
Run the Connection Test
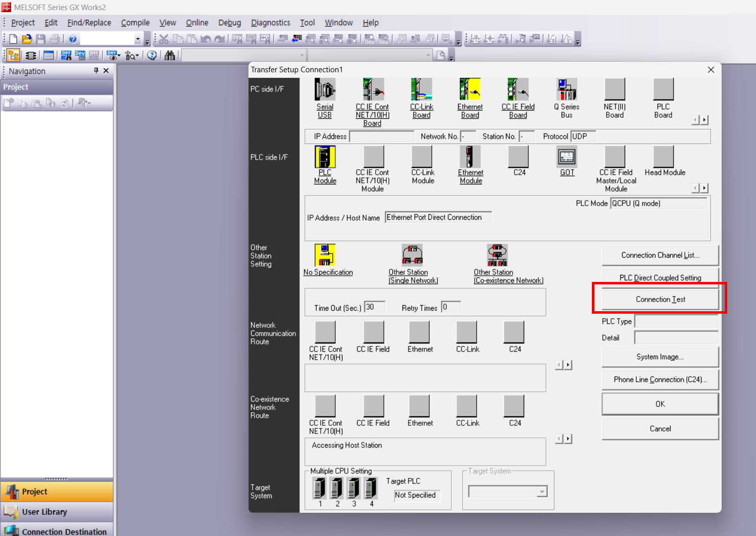point(660,300)
